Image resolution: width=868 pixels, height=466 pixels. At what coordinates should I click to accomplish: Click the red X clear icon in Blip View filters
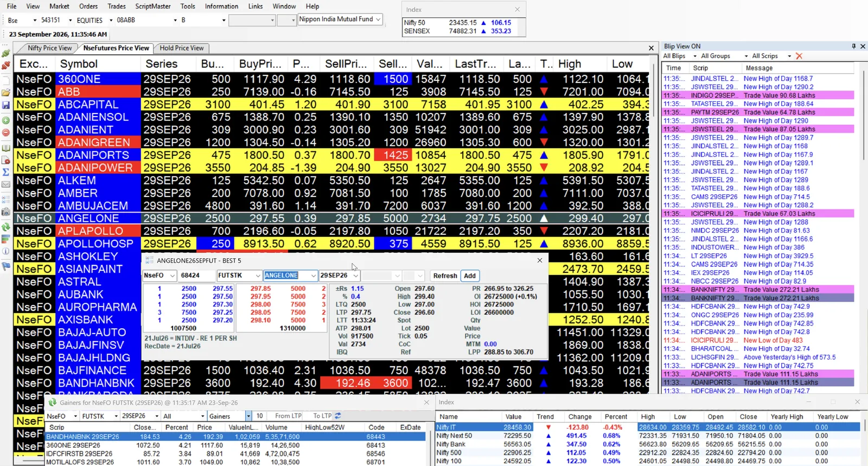pos(799,56)
